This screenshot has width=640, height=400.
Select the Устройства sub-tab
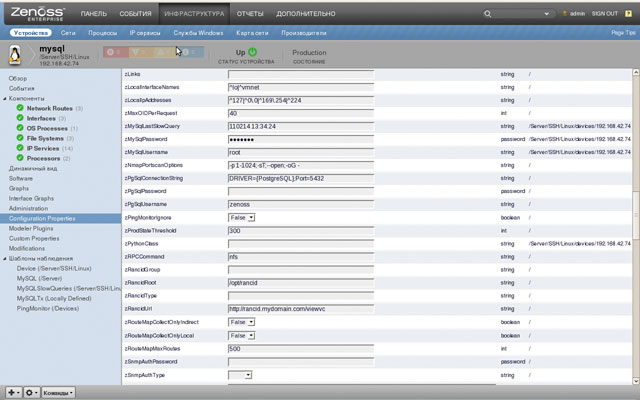click(31, 33)
